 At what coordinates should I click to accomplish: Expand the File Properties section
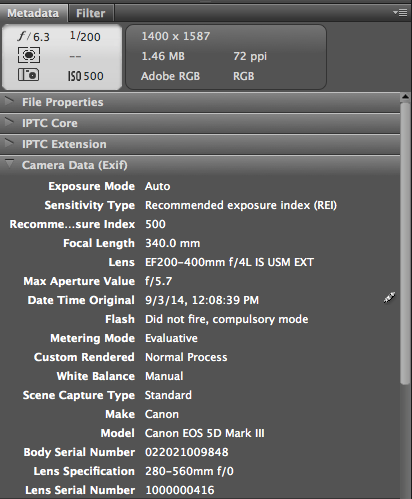click(x=9, y=101)
